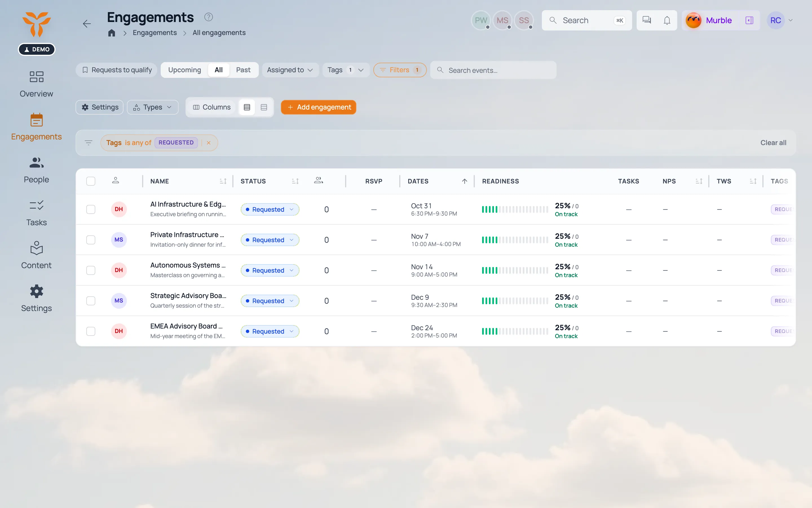Check the EMEA Advisory Board row checkbox
The height and width of the screenshot is (508, 812).
click(x=91, y=331)
